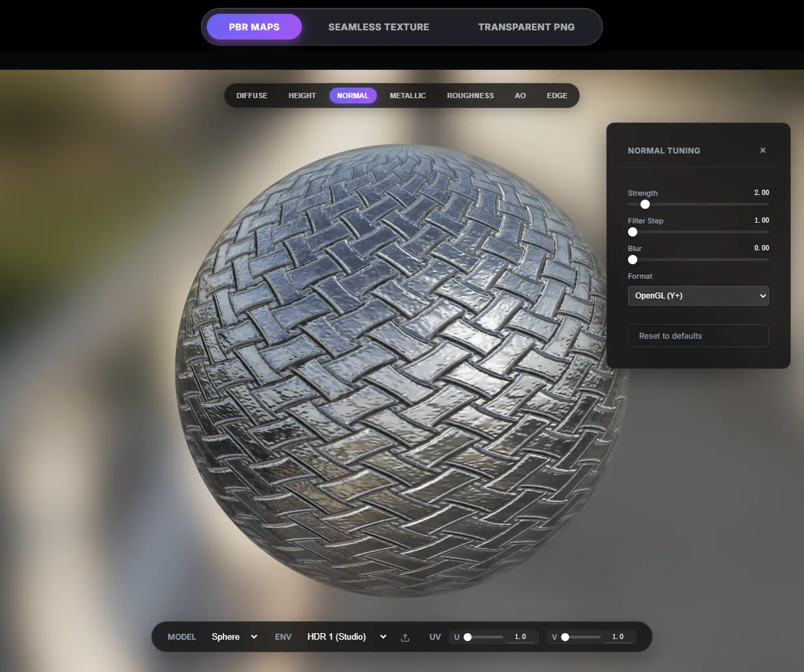Screen dimensions: 804x672
Task: Switch to SEAMLESS TEXTURE mode
Action: click(x=378, y=27)
